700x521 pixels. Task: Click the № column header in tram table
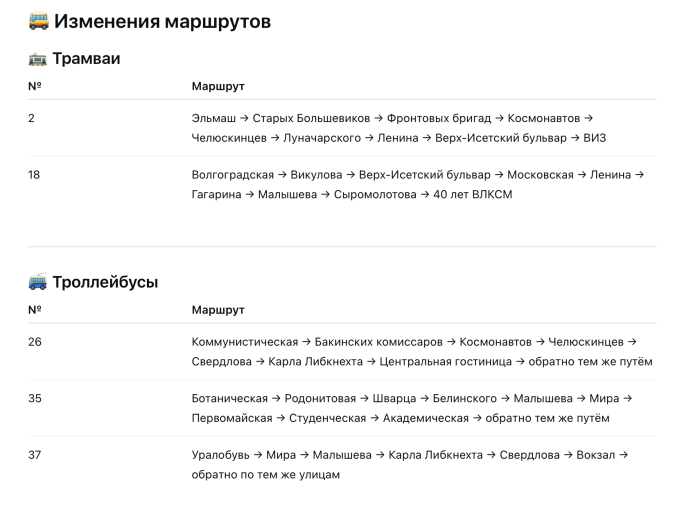click(34, 86)
